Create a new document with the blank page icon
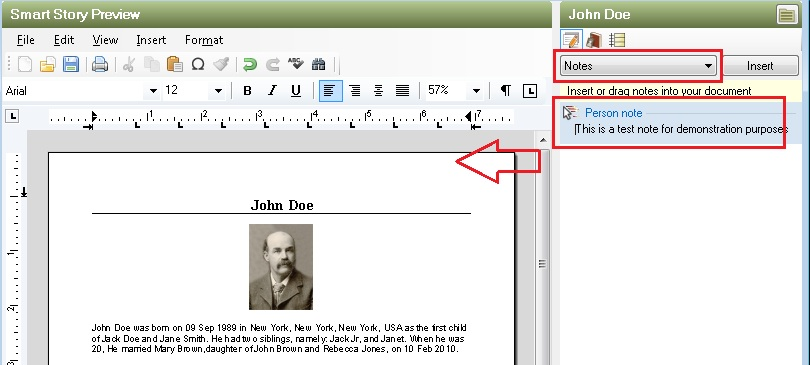 25,65
